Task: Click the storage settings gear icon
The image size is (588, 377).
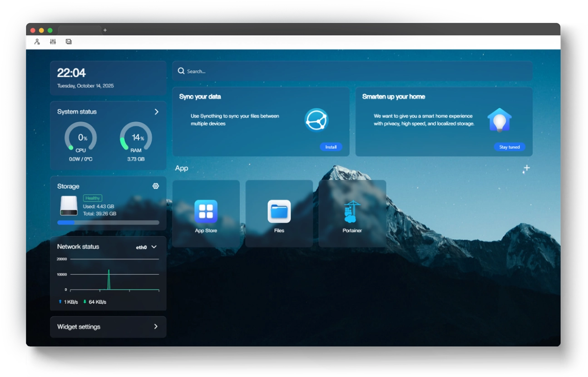Action: (156, 186)
